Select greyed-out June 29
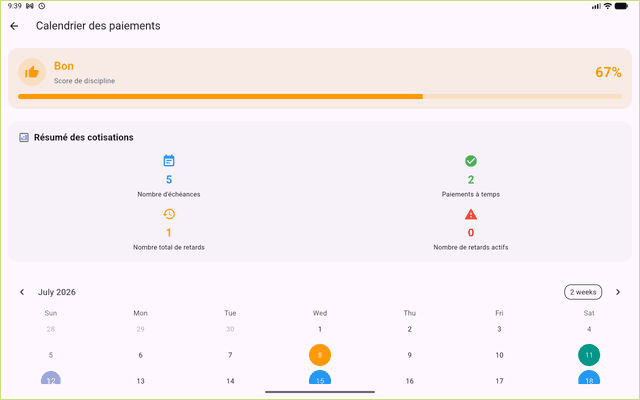 click(x=140, y=329)
